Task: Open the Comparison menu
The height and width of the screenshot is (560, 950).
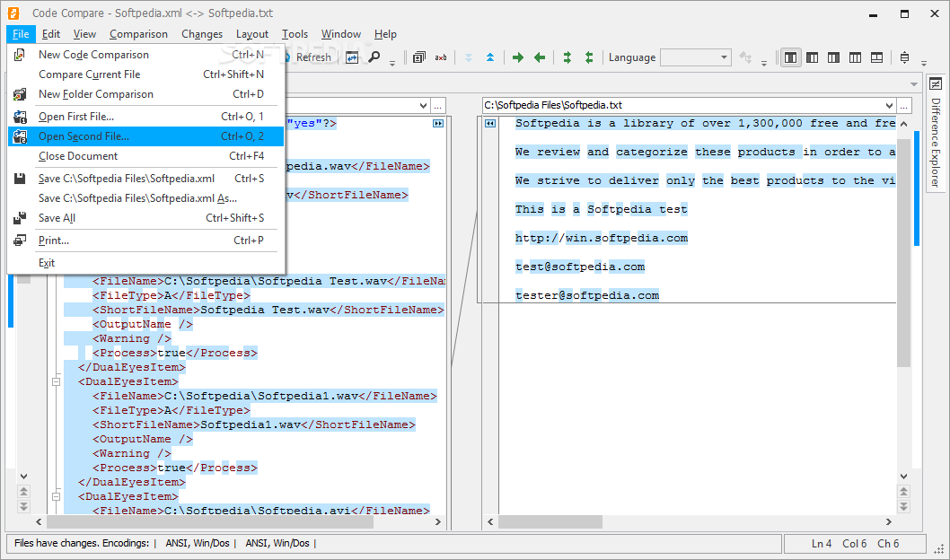Action: (139, 34)
